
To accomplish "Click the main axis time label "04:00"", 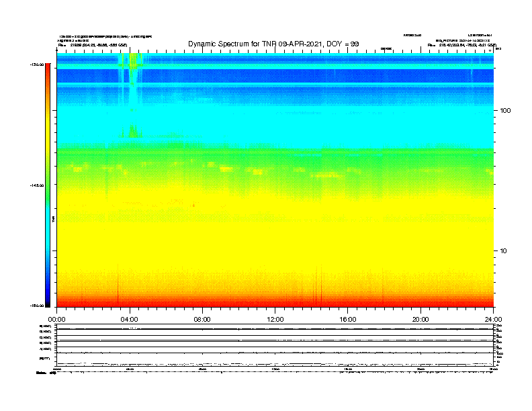I will pos(130,320).
